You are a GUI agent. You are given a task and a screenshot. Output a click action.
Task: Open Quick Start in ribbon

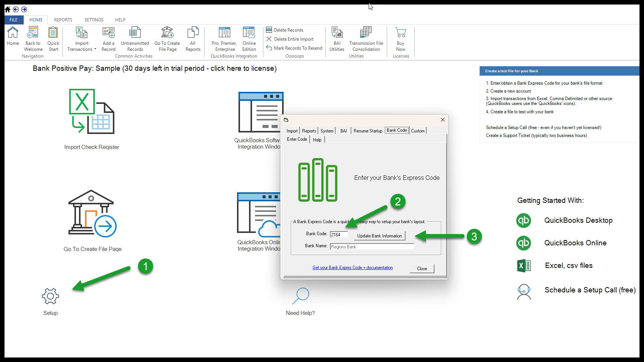tap(53, 39)
